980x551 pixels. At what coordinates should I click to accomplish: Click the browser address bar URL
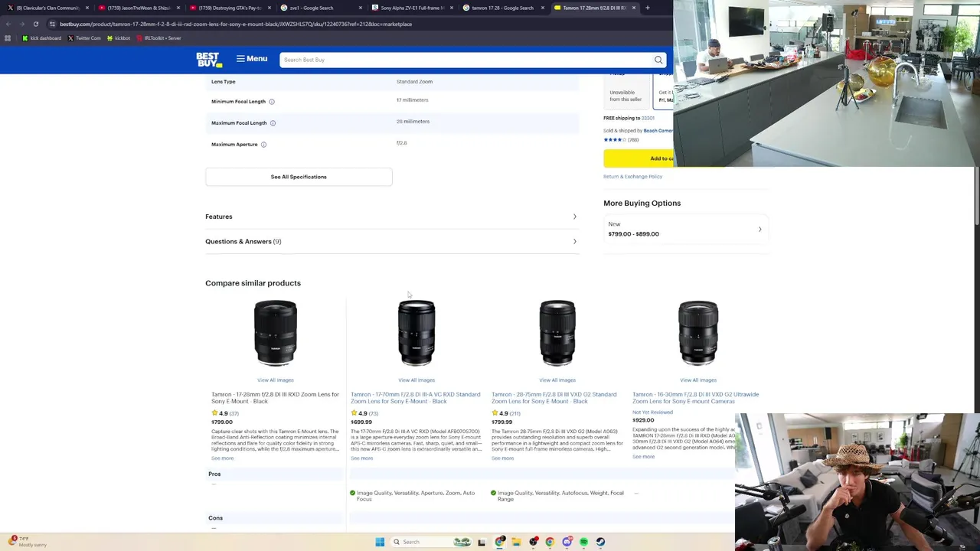236,24
